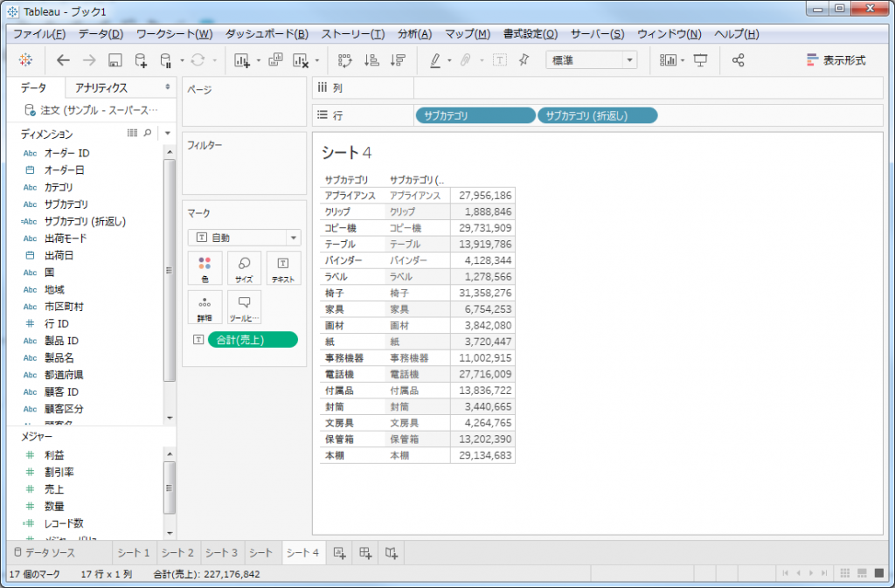Click the save workbook icon
The image size is (895, 588).
click(x=114, y=60)
